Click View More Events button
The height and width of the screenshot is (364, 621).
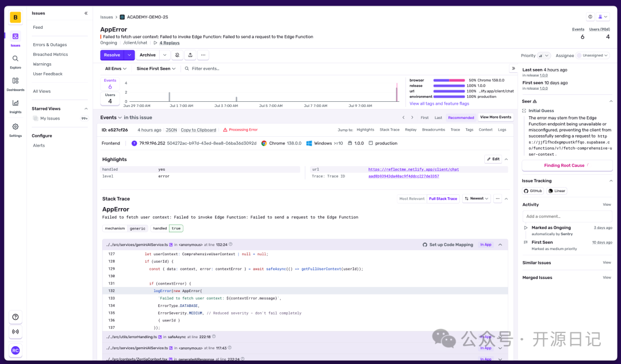(496, 117)
